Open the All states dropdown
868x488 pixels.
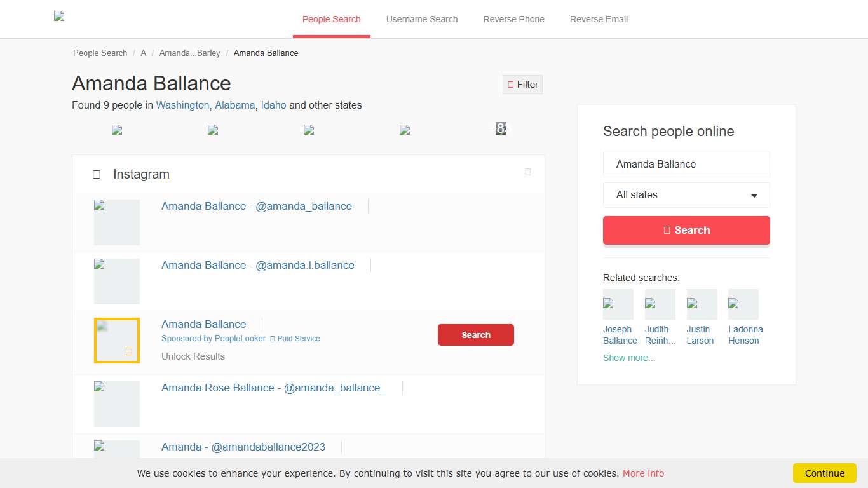(x=686, y=195)
